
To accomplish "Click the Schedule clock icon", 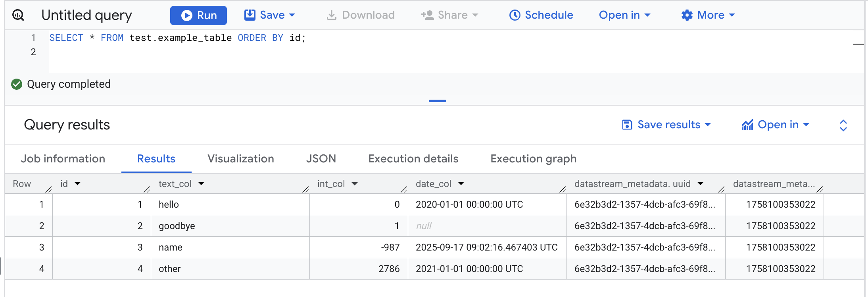I will (515, 15).
